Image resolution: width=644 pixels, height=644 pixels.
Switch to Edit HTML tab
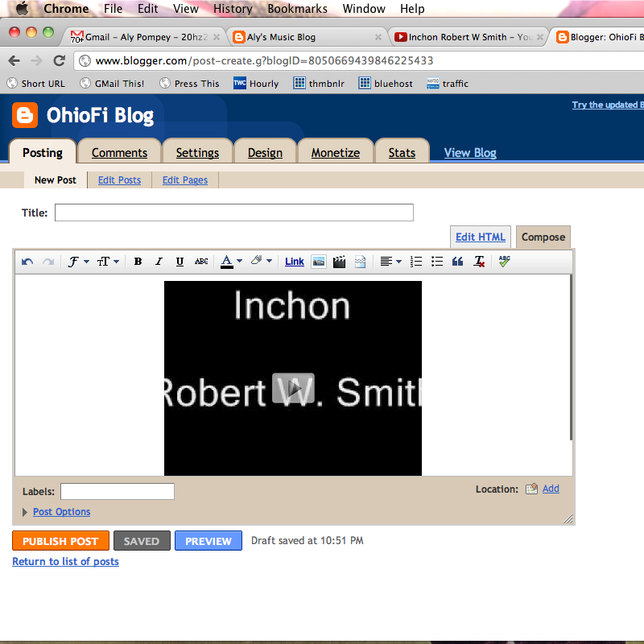coord(481,237)
